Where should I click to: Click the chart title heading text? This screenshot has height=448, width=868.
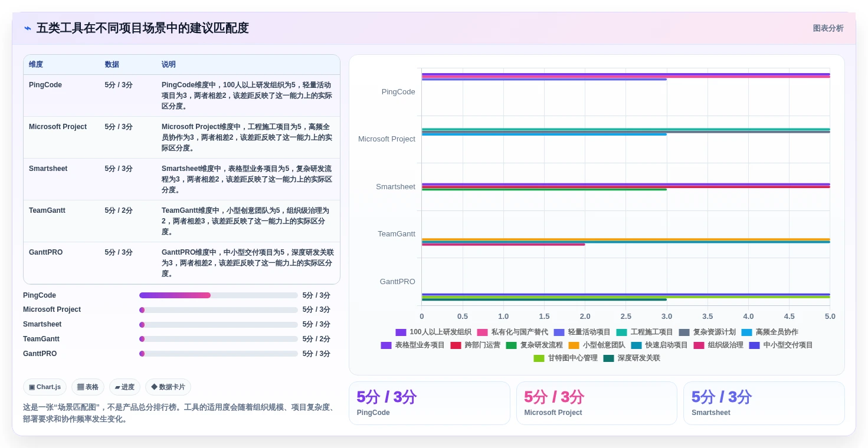[143, 28]
